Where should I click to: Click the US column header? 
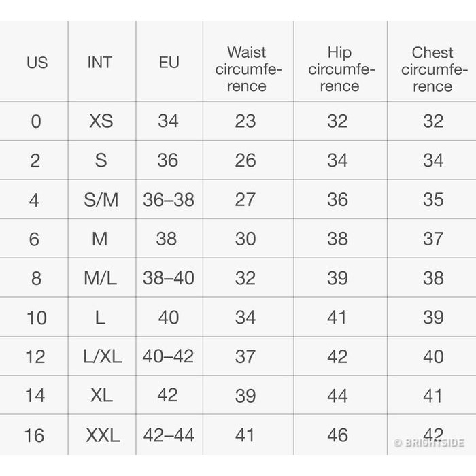click(x=37, y=63)
